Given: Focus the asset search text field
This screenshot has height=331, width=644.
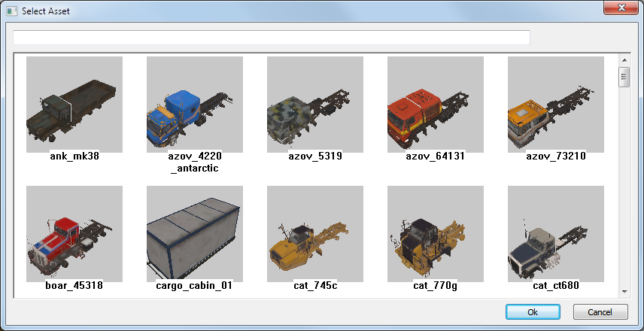Looking at the screenshot, I should click(x=272, y=38).
